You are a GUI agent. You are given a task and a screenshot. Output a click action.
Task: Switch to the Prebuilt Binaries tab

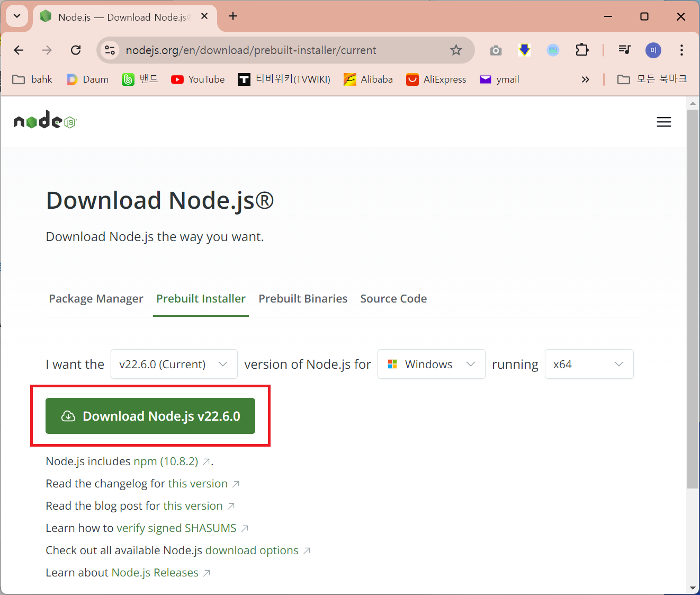point(303,299)
